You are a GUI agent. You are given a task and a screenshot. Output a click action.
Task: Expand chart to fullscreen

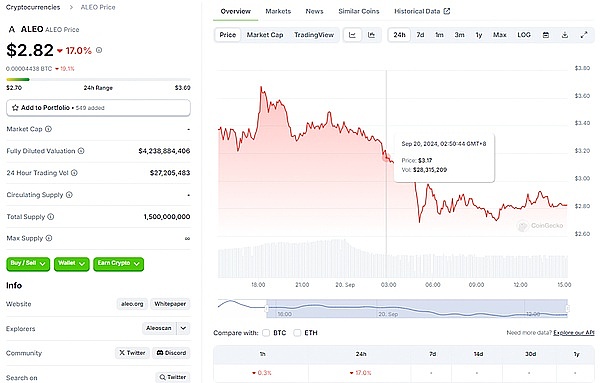584,35
